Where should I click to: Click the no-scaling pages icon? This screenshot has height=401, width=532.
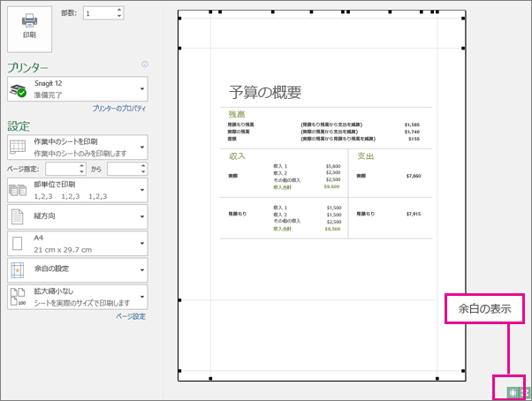pyautogui.click(x=18, y=297)
